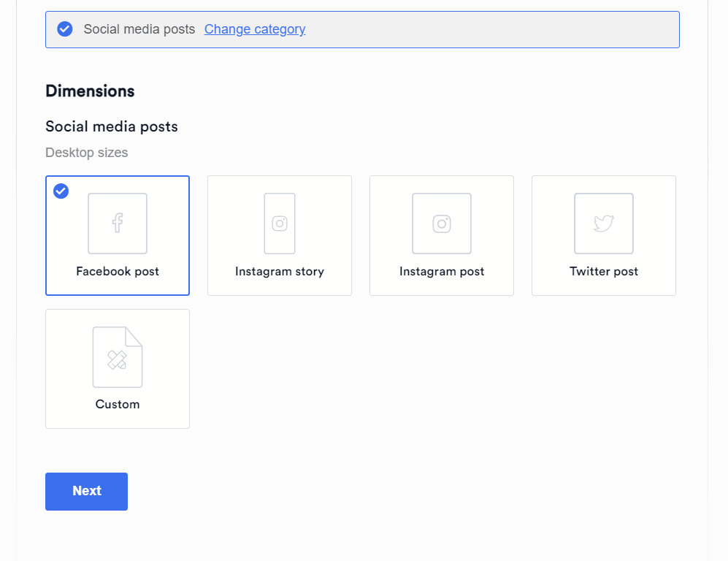728x561 pixels.
Task: Click the blue checkmark beside Social media posts
Action: 64,28
